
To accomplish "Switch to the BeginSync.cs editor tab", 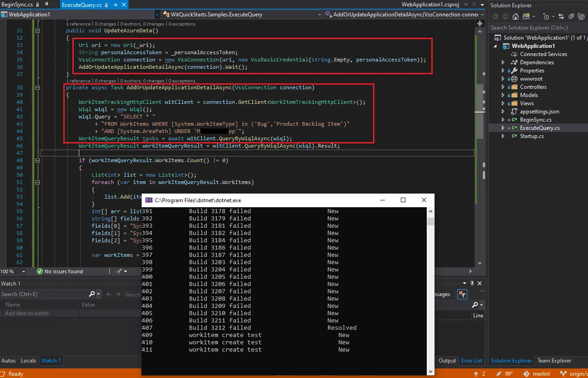I will [x=18, y=5].
